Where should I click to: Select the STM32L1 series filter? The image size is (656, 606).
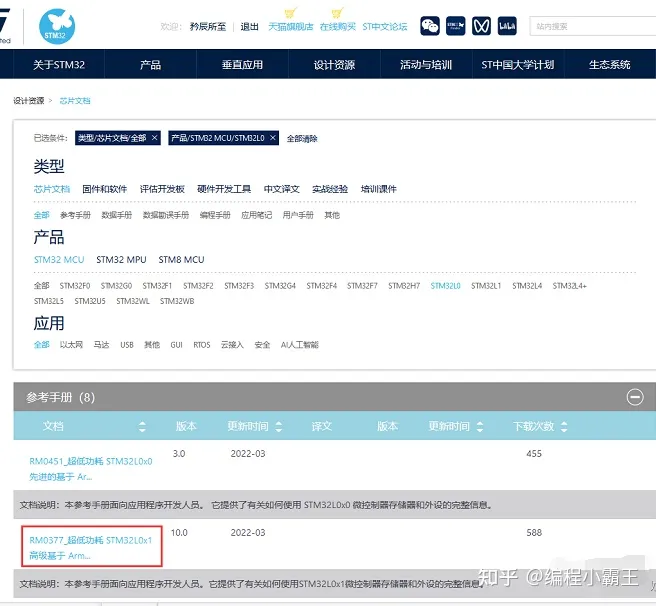[486, 286]
